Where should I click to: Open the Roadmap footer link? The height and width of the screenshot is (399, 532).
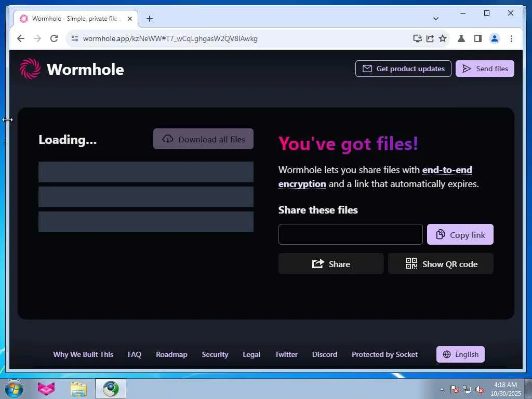tap(171, 354)
